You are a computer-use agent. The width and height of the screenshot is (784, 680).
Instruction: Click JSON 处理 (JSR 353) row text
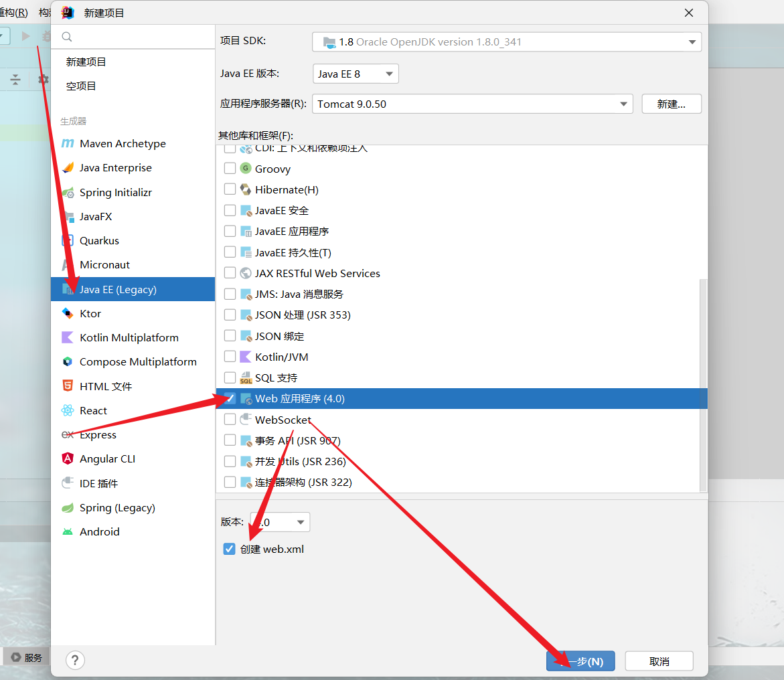(303, 315)
